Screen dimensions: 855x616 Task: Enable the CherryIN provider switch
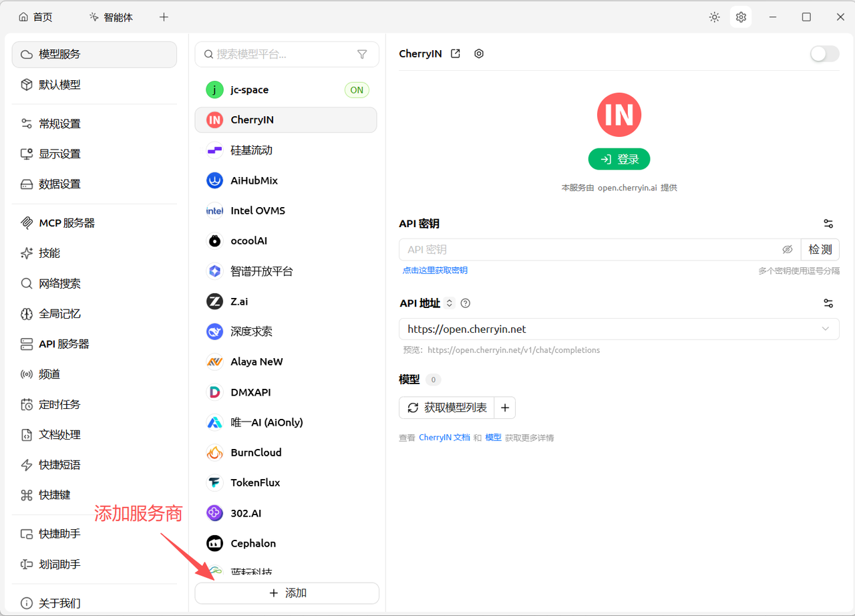825,53
